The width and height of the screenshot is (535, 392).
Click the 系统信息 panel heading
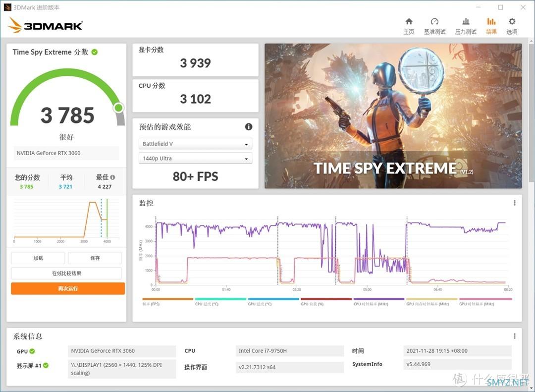(28, 336)
